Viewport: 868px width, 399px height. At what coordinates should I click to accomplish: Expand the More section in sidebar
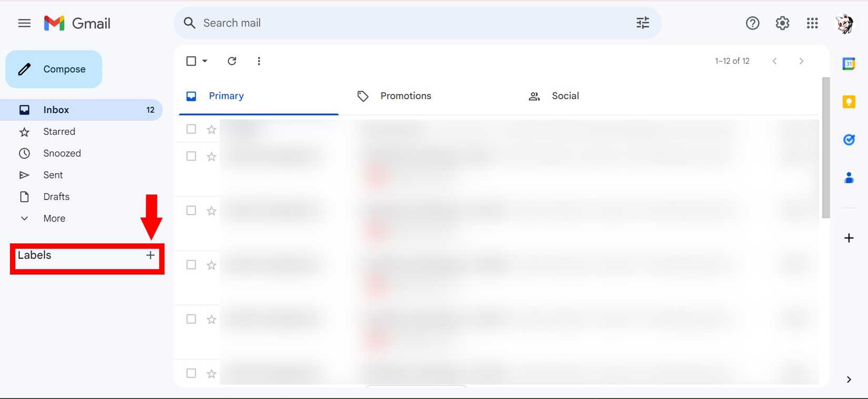tap(54, 218)
